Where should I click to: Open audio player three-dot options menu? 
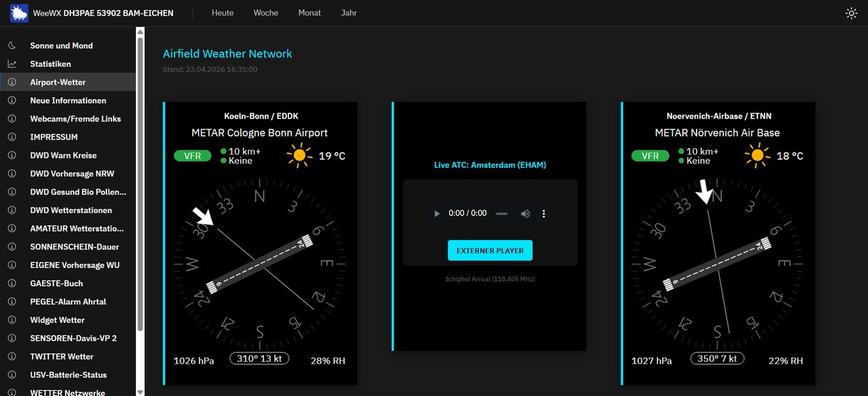click(x=544, y=214)
